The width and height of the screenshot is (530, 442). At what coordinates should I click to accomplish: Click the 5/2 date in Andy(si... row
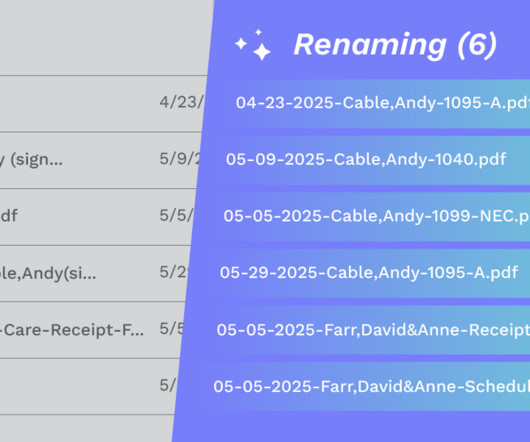[x=173, y=272]
